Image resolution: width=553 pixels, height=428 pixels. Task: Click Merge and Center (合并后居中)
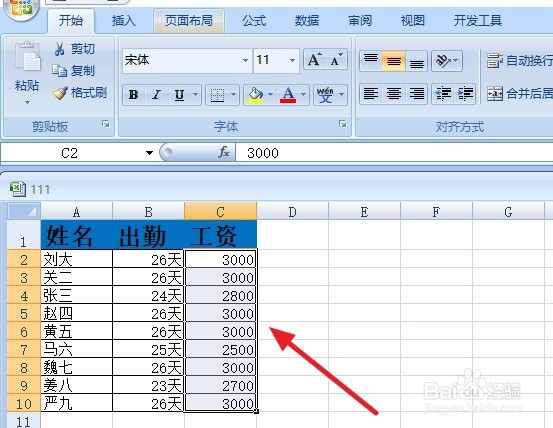coord(519,94)
